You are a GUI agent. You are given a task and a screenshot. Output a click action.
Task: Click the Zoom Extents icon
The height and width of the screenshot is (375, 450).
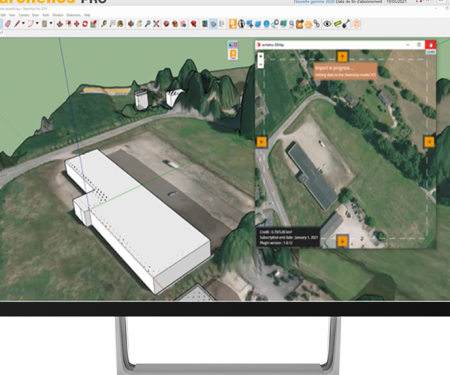tap(156, 24)
